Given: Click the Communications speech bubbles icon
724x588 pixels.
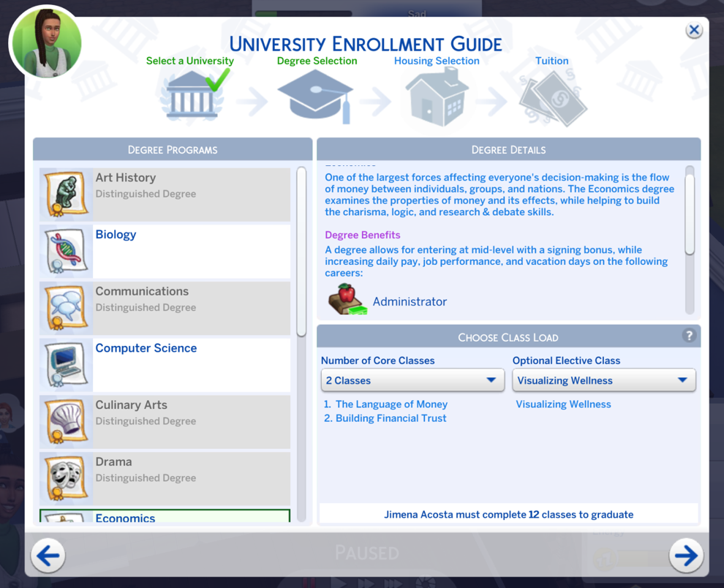Looking at the screenshot, I should click(67, 308).
